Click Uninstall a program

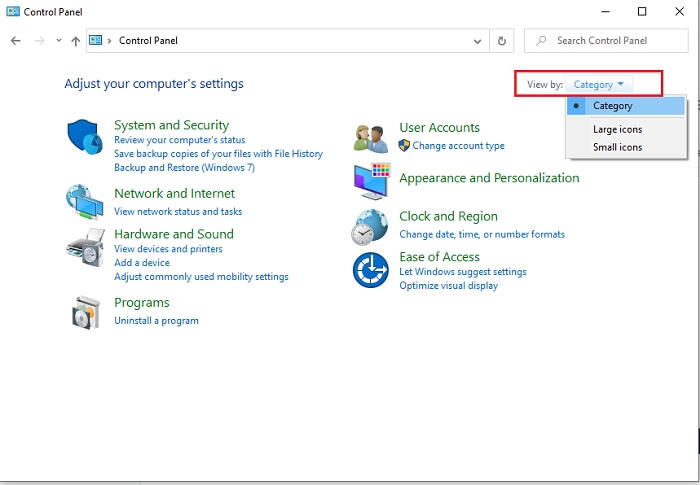(x=156, y=321)
